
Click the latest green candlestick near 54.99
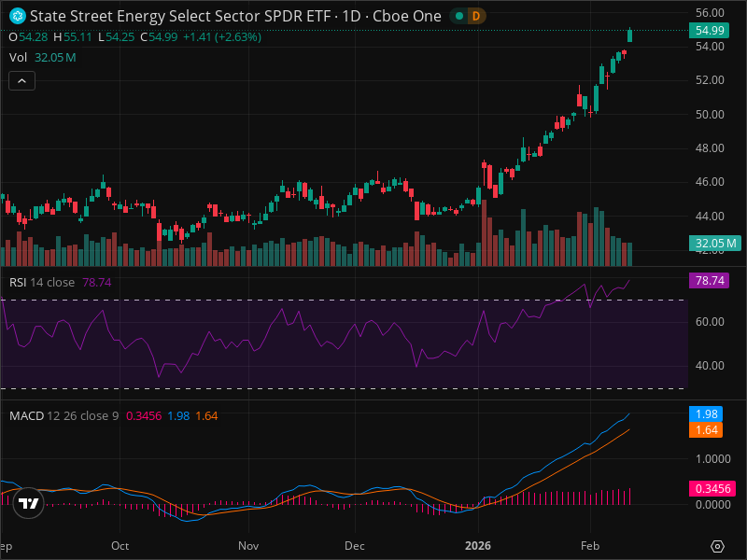[x=629, y=35]
